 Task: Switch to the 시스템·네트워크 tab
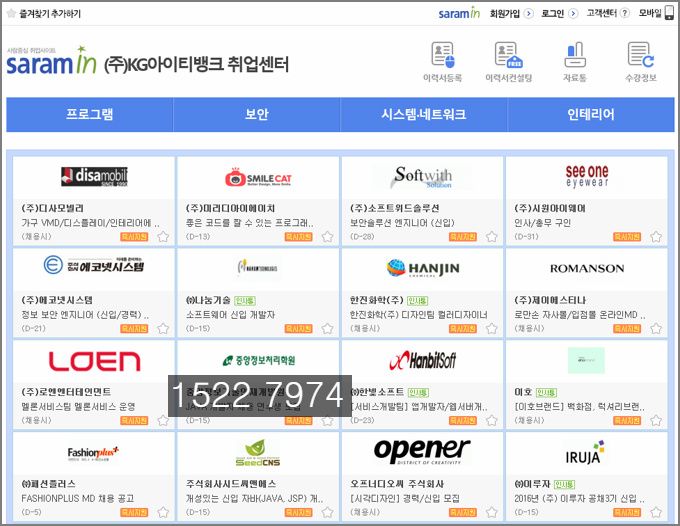pos(424,114)
